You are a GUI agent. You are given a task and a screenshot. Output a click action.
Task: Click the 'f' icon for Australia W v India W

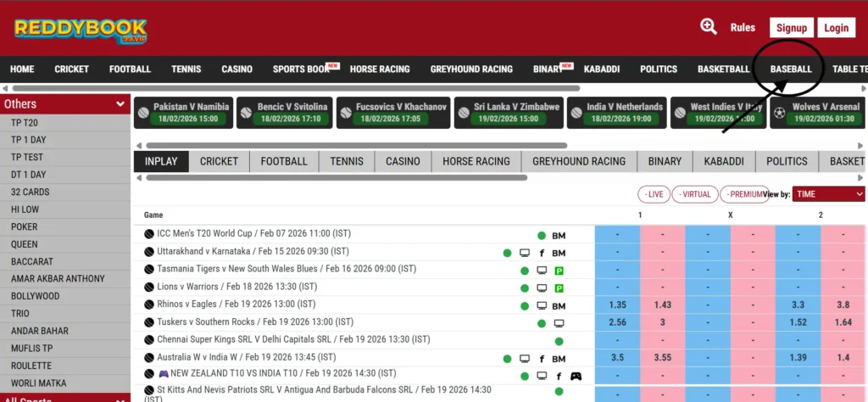click(x=542, y=359)
